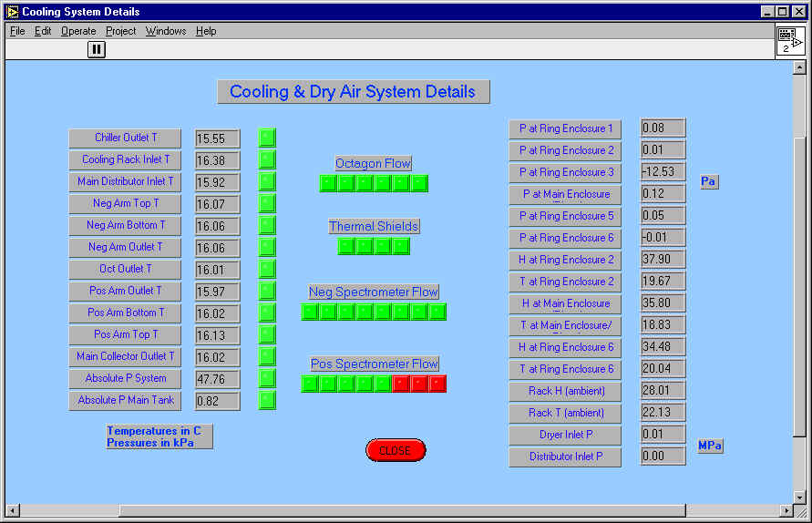Click the Rack H (ambient) label

[x=565, y=392]
